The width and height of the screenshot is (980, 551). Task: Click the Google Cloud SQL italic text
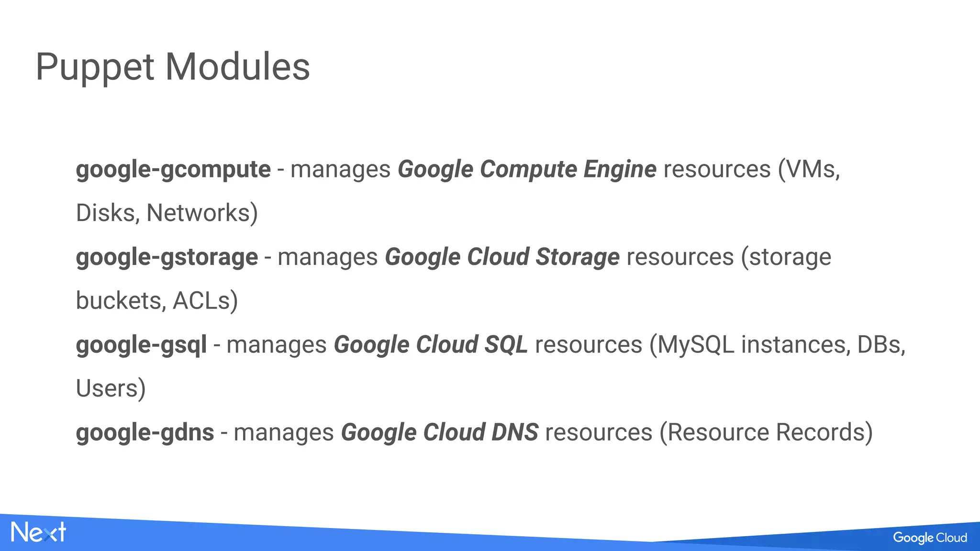431,345
